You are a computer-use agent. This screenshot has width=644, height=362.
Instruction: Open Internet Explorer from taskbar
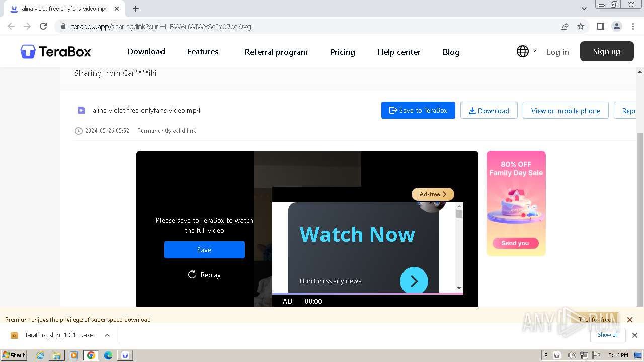tap(40, 355)
